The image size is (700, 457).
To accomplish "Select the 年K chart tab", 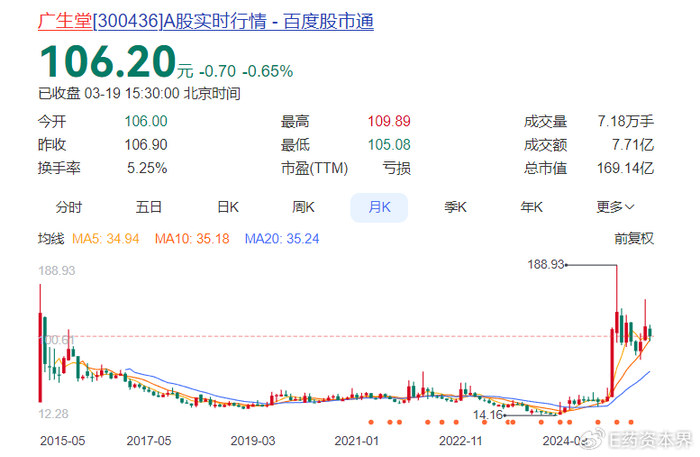I will click(x=531, y=208).
